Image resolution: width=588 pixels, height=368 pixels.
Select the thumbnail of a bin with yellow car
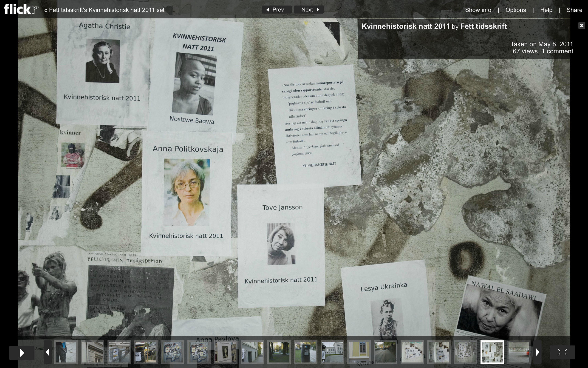pos(146,352)
